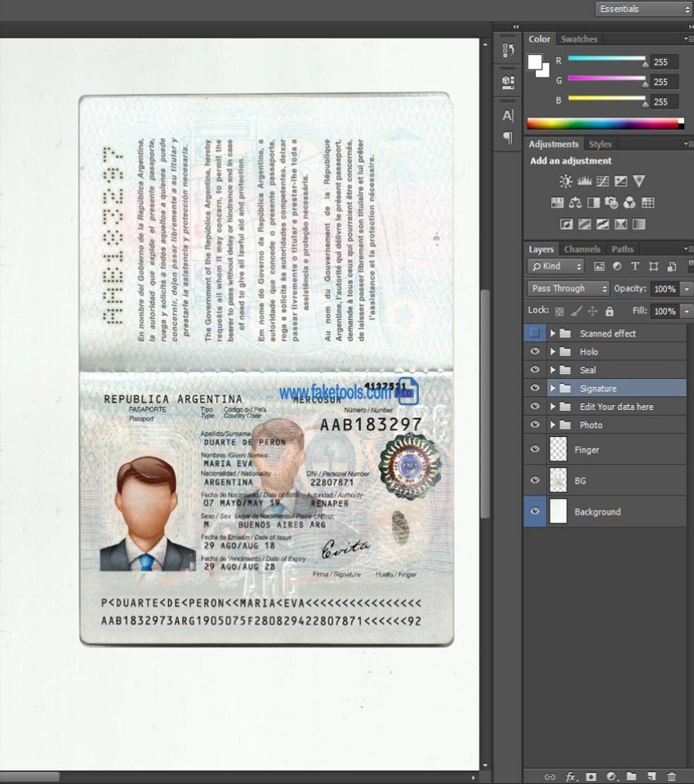Add a Photo Filter adjustment
This screenshot has width=694, height=784.
(612, 203)
